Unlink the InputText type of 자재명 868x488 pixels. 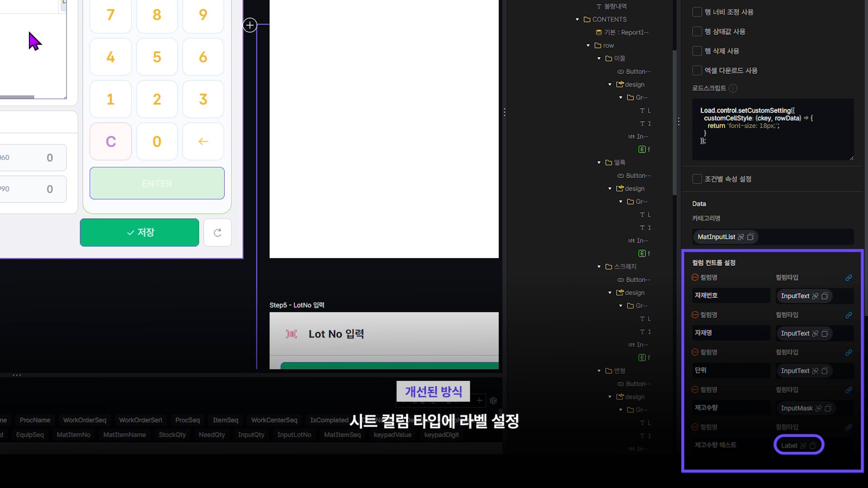click(815, 333)
